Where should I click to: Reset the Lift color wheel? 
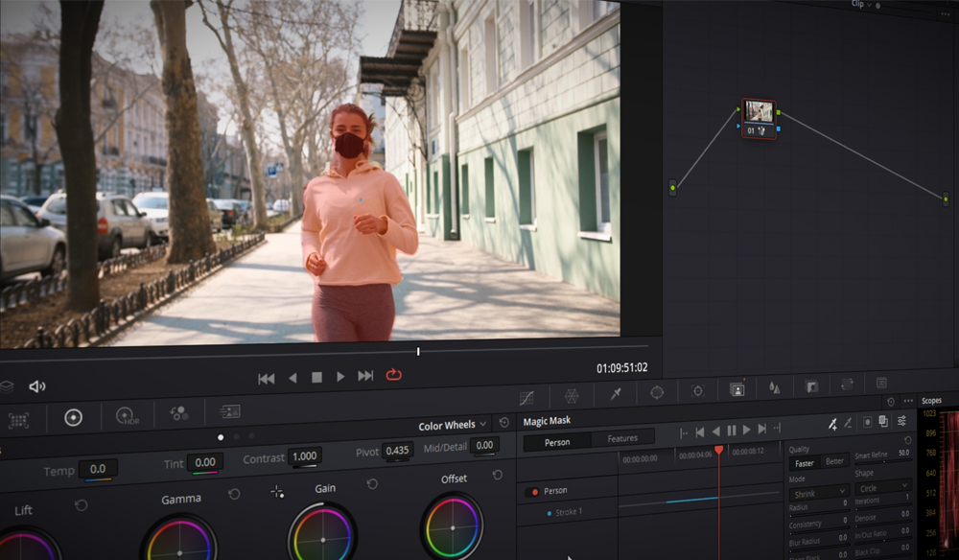click(x=81, y=505)
